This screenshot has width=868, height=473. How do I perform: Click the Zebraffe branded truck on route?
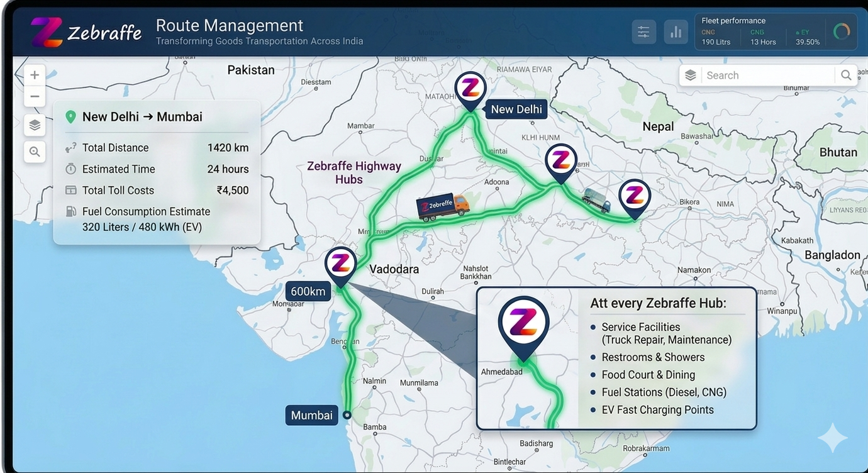click(x=443, y=207)
